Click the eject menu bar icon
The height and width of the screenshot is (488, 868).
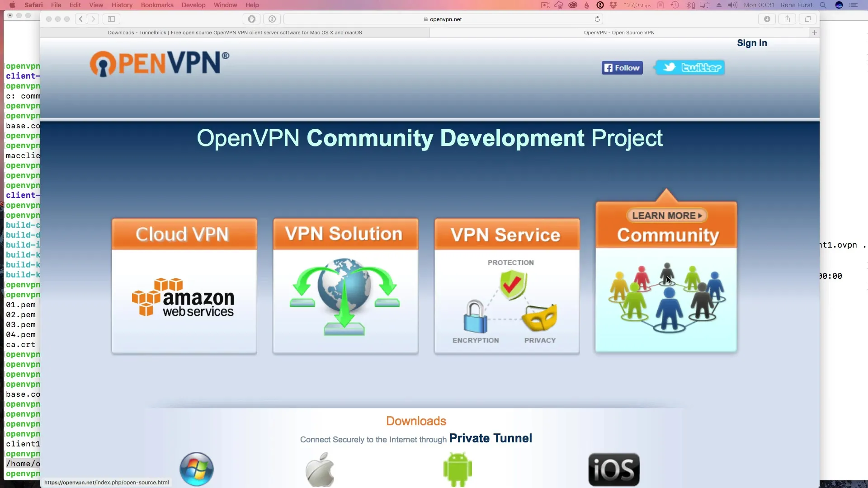click(x=719, y=5)
